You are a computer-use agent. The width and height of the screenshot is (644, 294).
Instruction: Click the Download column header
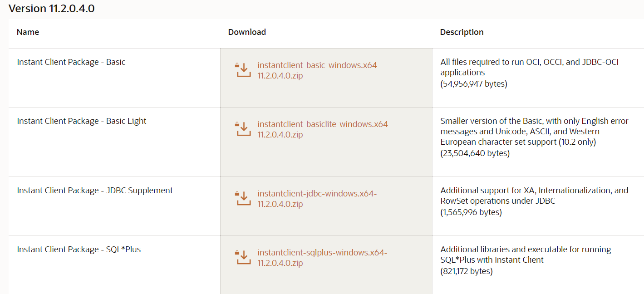247,32
